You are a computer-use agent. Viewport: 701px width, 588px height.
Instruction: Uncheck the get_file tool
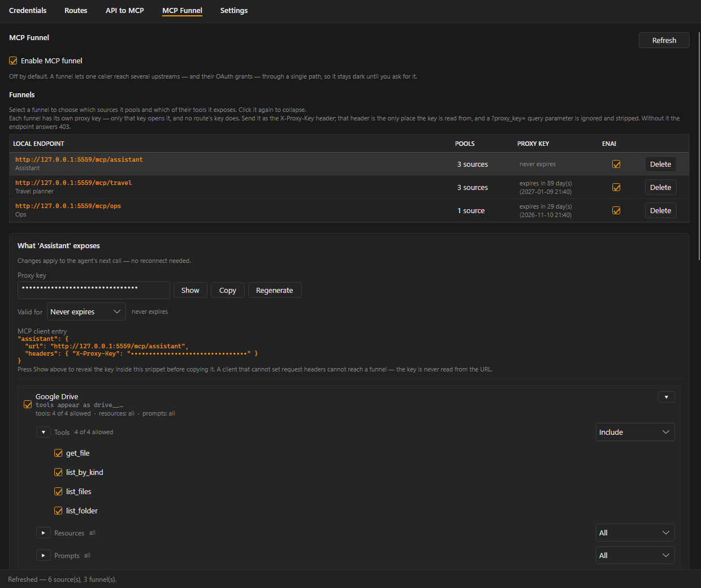[58, 453]
